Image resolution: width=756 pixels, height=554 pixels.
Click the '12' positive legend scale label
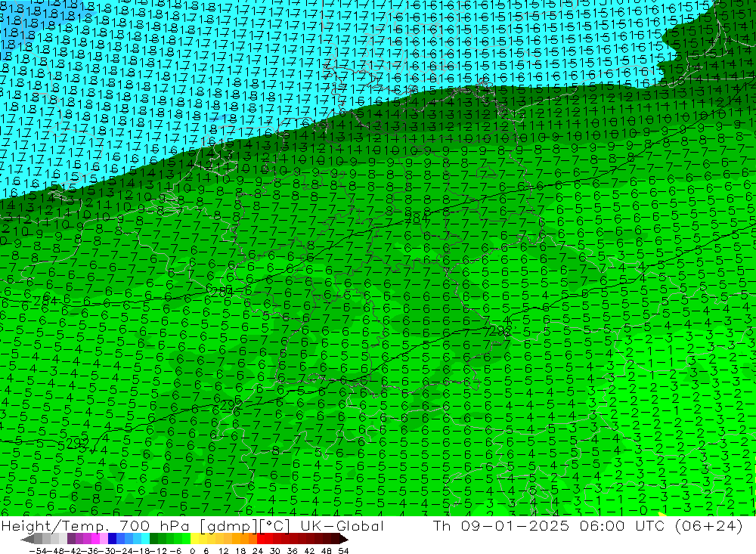pos(223,551)
